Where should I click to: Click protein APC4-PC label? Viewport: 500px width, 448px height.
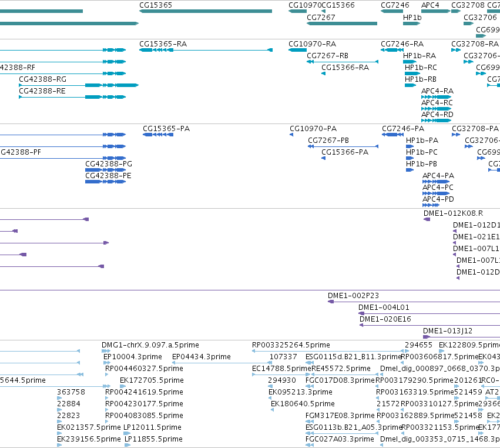click(x=438, y=188)
